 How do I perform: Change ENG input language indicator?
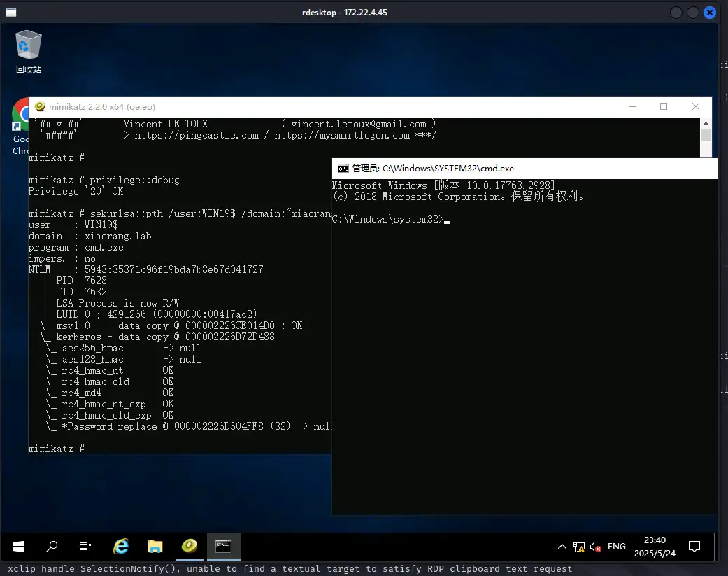[617, 547]
